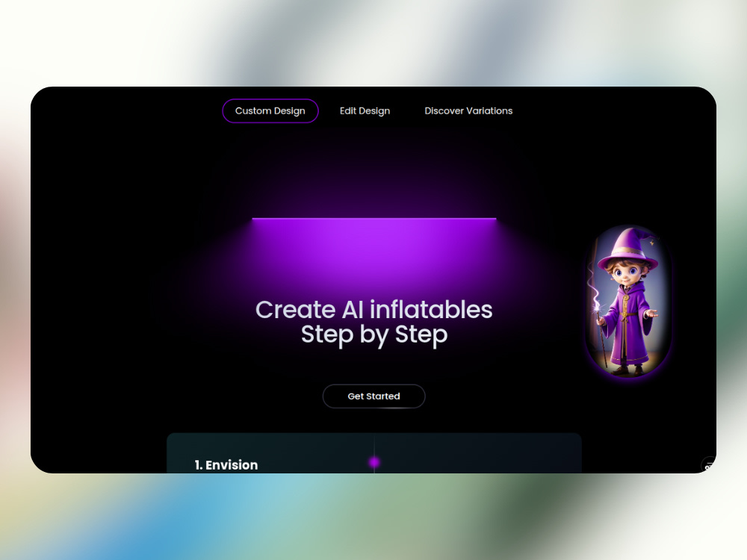Click the purple dot timeline marker
The width and height of the screenshot is (747, 560).
pos(374,462)
